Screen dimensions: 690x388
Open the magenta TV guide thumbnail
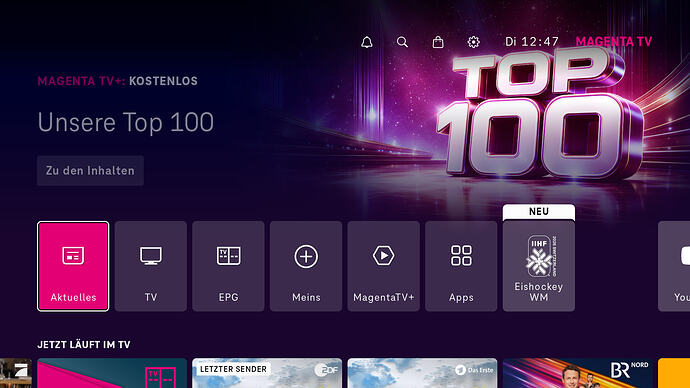coord(112,373)
